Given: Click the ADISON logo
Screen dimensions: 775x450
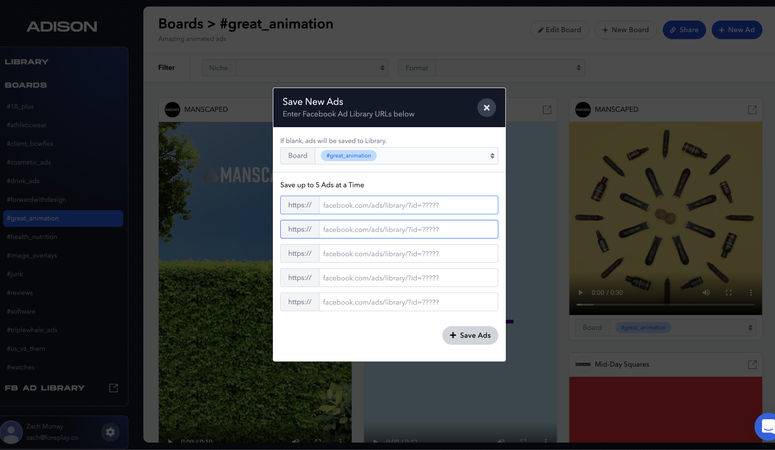Looking at the screenshot, I should tap(62, 26).
